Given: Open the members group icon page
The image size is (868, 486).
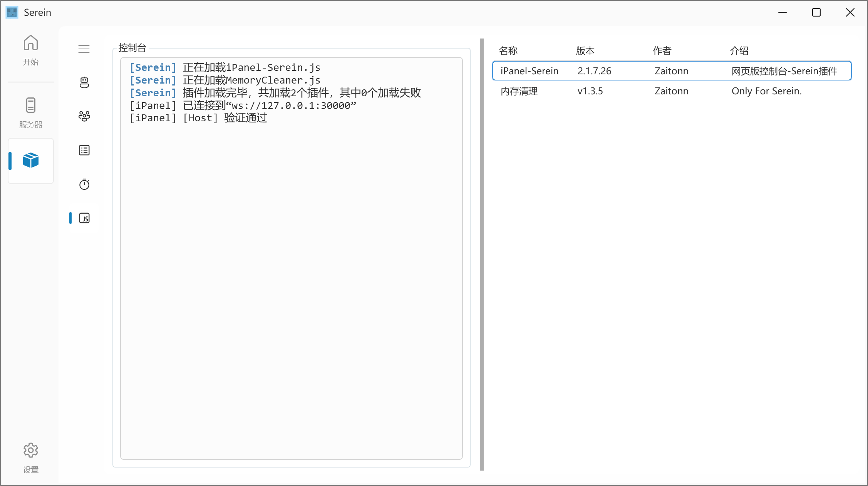Looking at the screenshot, I should [x=84, y=116].
